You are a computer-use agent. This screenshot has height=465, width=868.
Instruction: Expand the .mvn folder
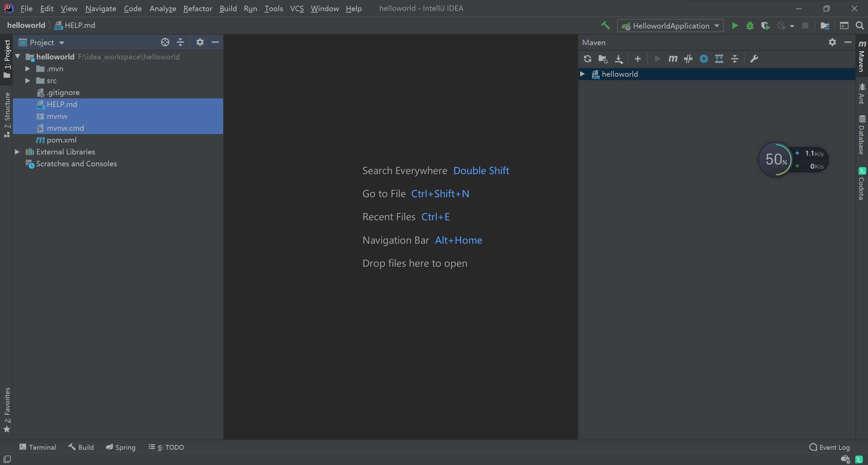[x=27, y=69]
